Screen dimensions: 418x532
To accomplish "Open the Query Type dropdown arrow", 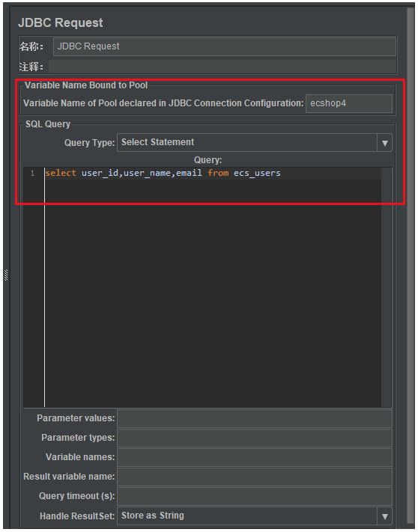I will [x=385, y=143].
